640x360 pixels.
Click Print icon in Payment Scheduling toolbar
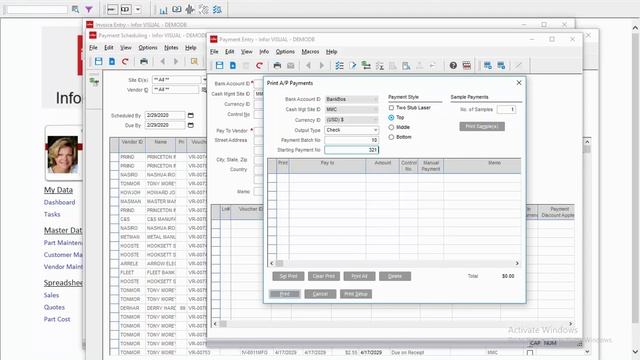pyautogui.click(x=144, y=61)
